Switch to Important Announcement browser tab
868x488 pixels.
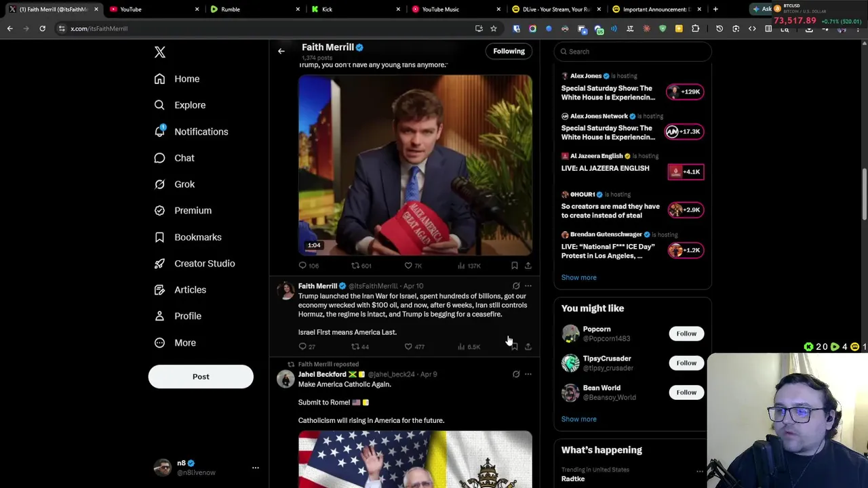655,9
